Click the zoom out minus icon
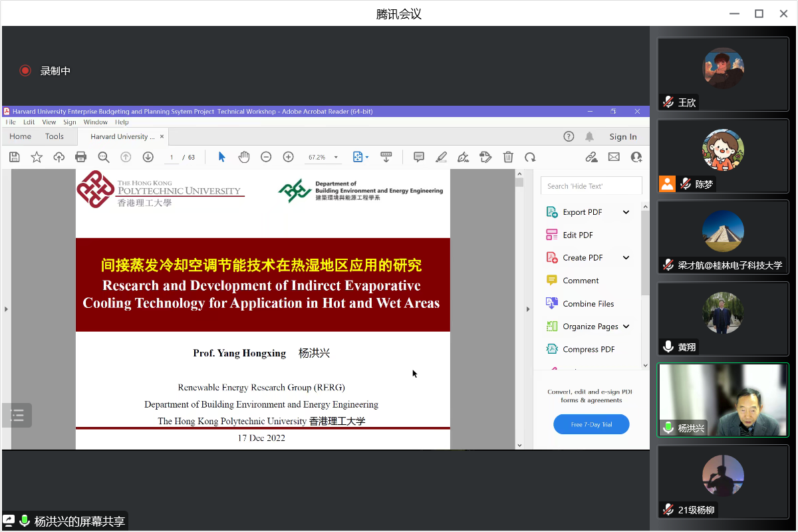 (x=266, y=157)
